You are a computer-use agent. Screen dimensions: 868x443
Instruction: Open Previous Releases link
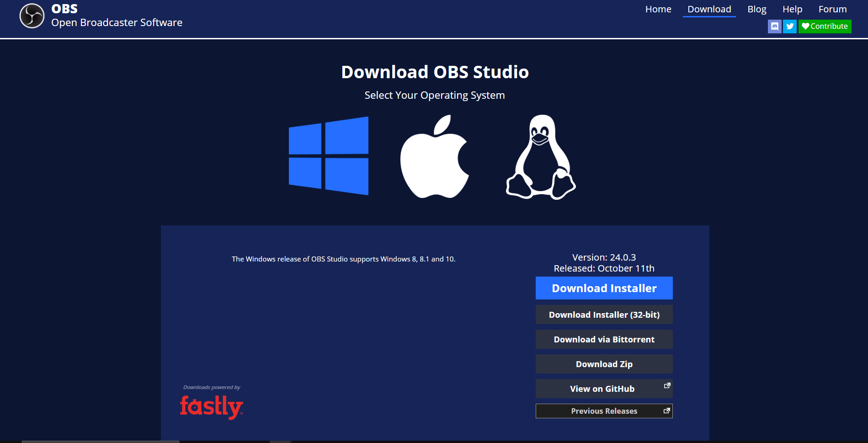604,411
